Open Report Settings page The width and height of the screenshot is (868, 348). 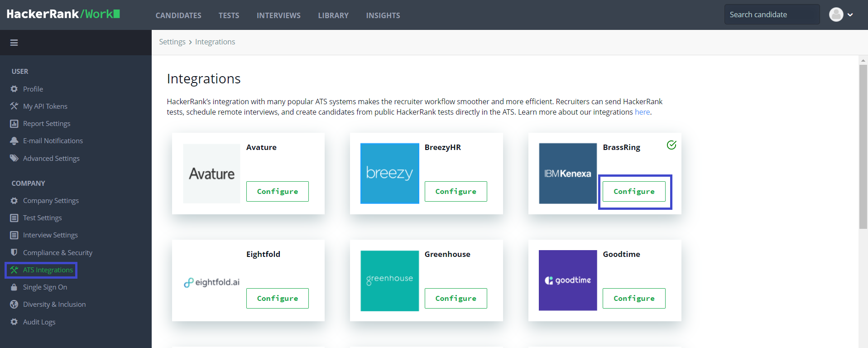click(47, 124)
